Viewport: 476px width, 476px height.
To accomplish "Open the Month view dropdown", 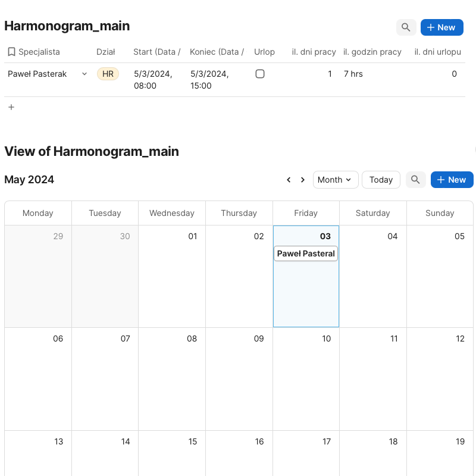I will (x=335, y=180).
